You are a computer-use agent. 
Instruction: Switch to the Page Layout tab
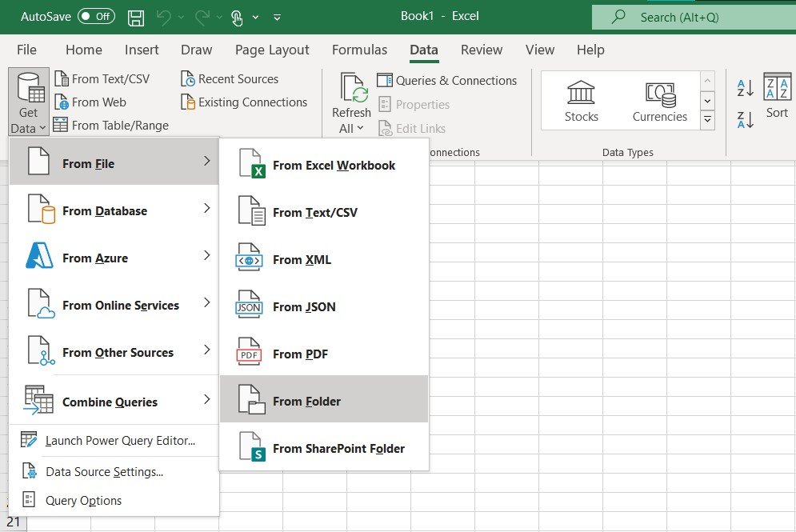272,50
